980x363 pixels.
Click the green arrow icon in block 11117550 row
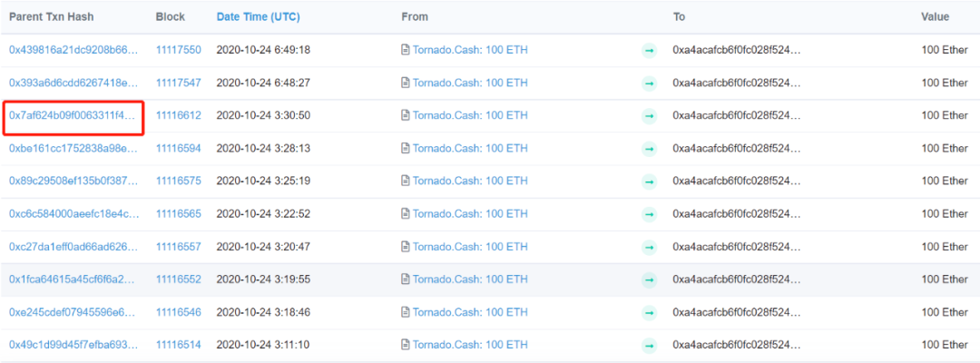649,51
